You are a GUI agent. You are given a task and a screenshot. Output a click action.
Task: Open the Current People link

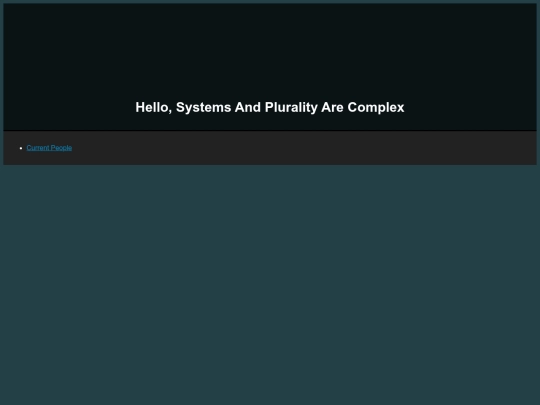tap(49, 148)
